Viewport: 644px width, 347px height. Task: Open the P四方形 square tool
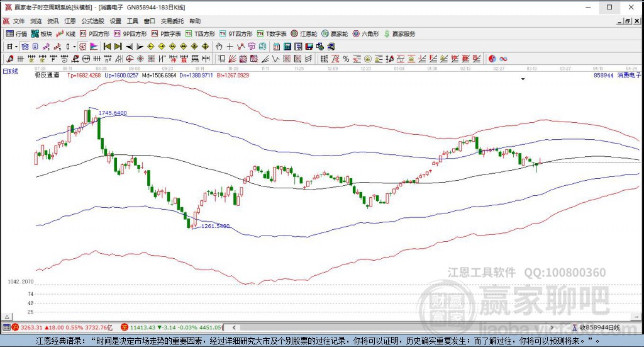point(94,34)
